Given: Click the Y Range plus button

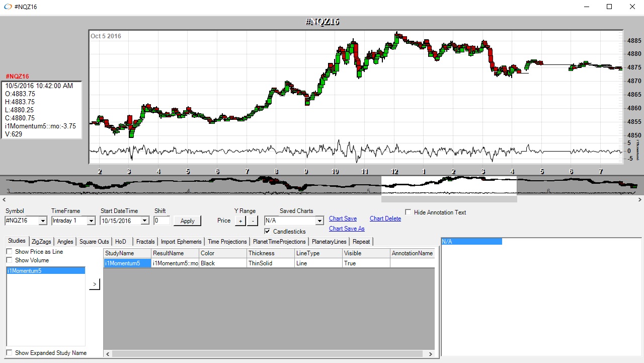Looking at the screenshot, I should (x=240, y=221).
